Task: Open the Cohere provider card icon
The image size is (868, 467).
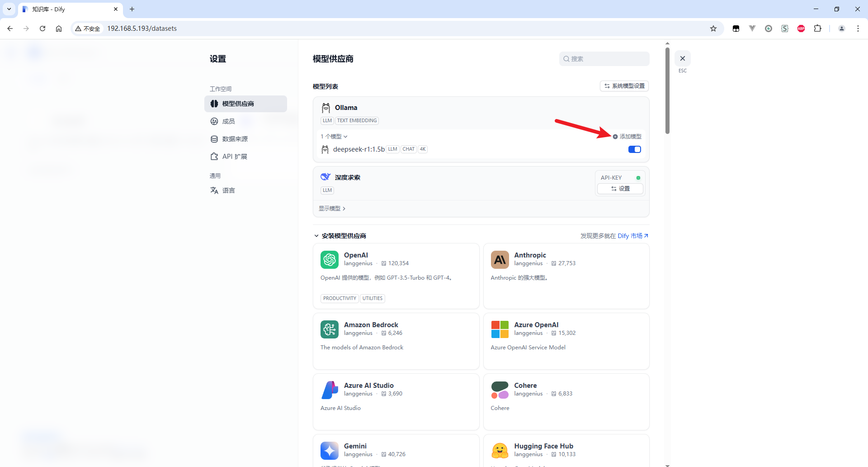Action: (x=500, y=390)
